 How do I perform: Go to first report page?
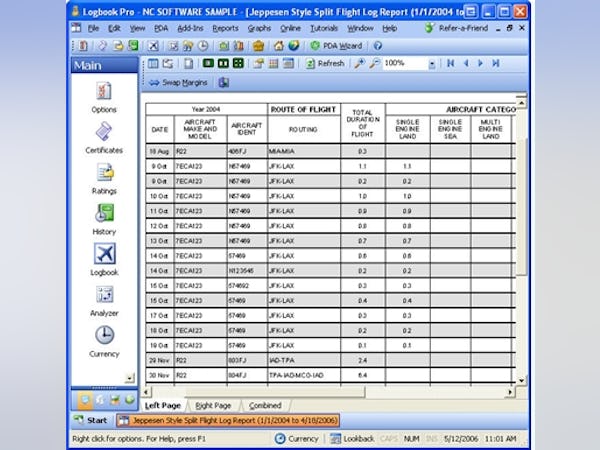click(451, 63)
